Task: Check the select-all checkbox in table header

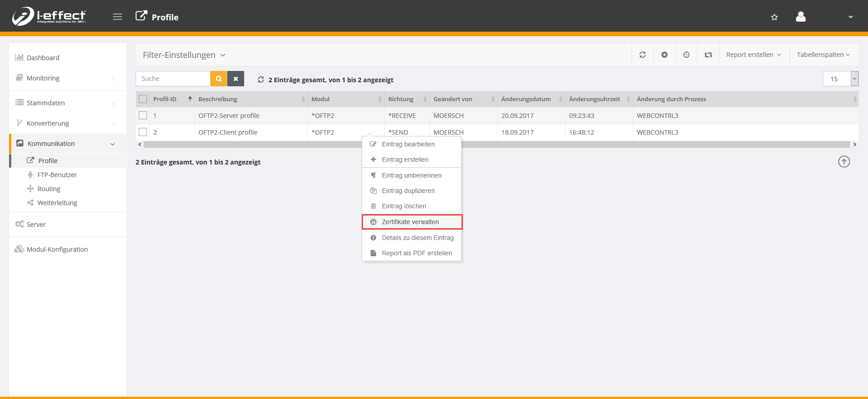Action: 143,99
